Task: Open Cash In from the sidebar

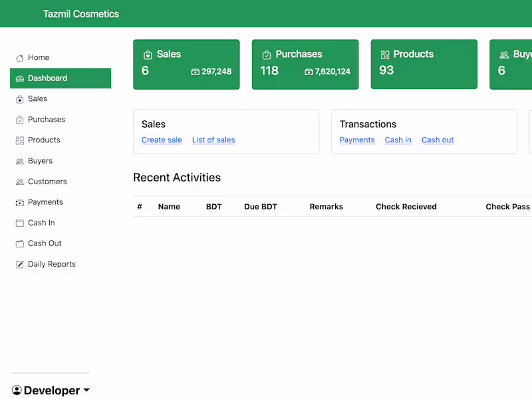Action: pos(61,223)
